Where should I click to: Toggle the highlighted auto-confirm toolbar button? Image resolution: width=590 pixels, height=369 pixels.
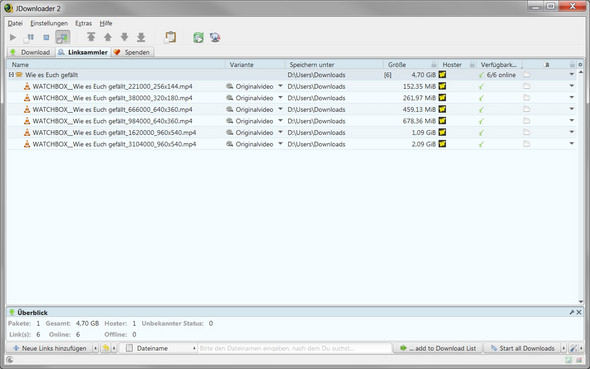[62, 37]
